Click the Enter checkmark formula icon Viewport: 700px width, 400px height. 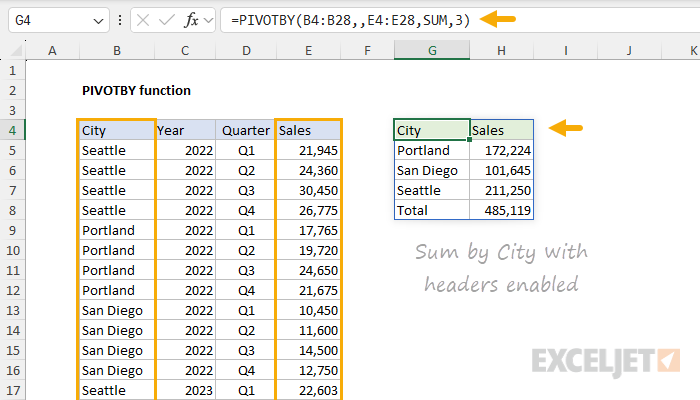(x=167, y=20)
